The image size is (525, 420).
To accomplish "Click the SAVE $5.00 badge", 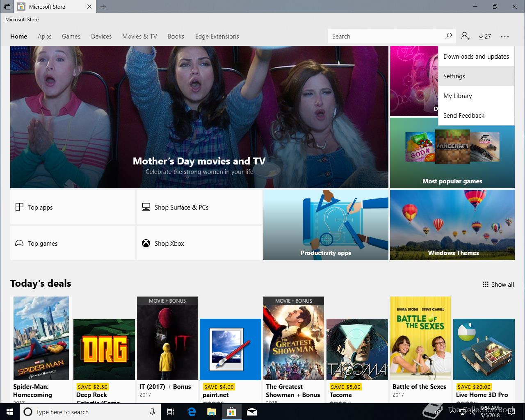I will click(x=346, y=387).
